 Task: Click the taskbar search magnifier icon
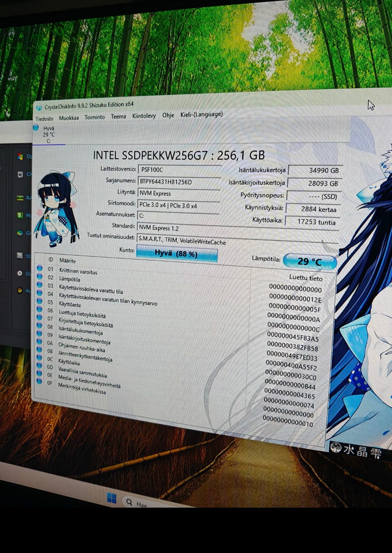coord(129,502)
